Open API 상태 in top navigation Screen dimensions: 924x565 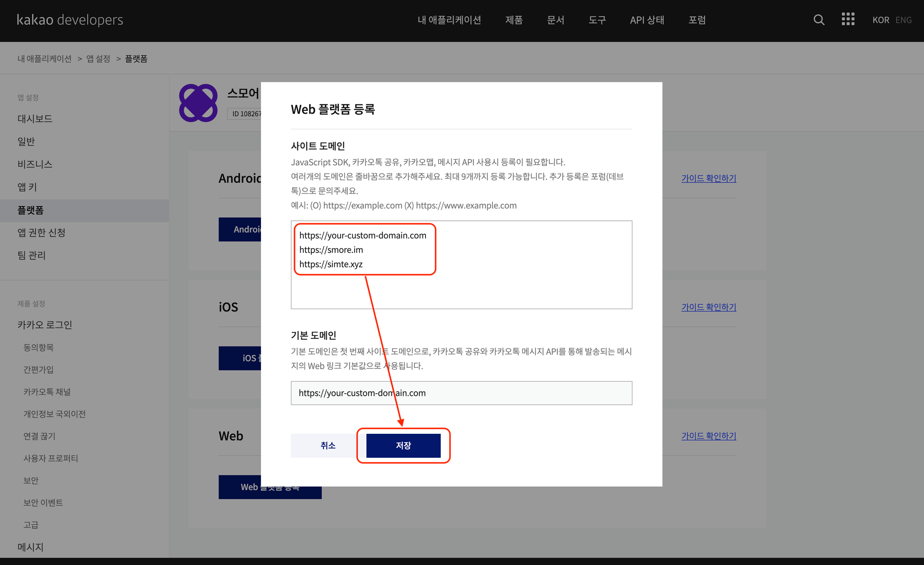pos(647,20)
